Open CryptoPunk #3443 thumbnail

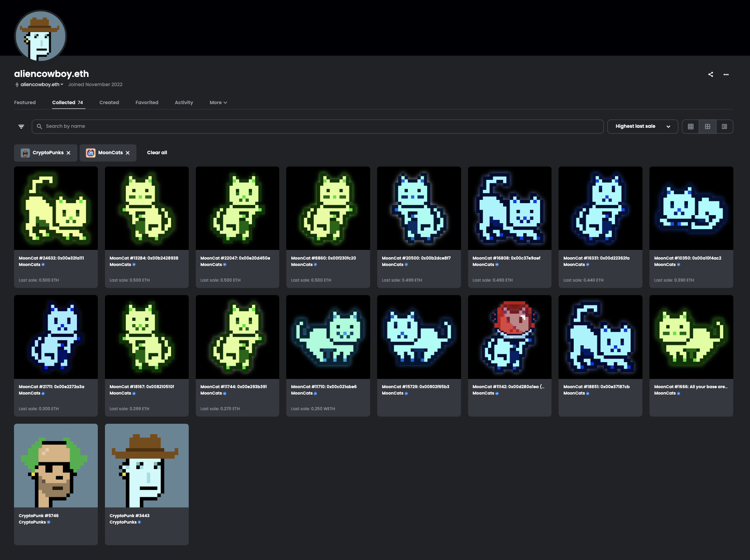point(147,465)
